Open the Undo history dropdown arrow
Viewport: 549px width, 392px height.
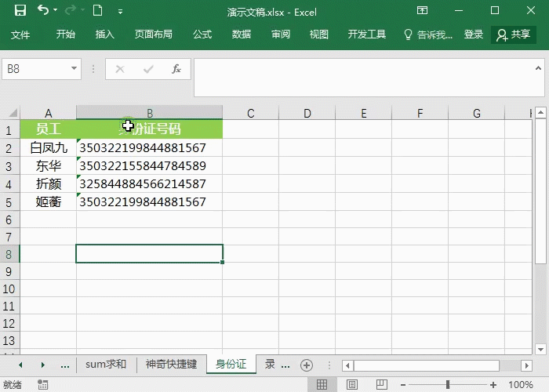click(x=56, y=10)
